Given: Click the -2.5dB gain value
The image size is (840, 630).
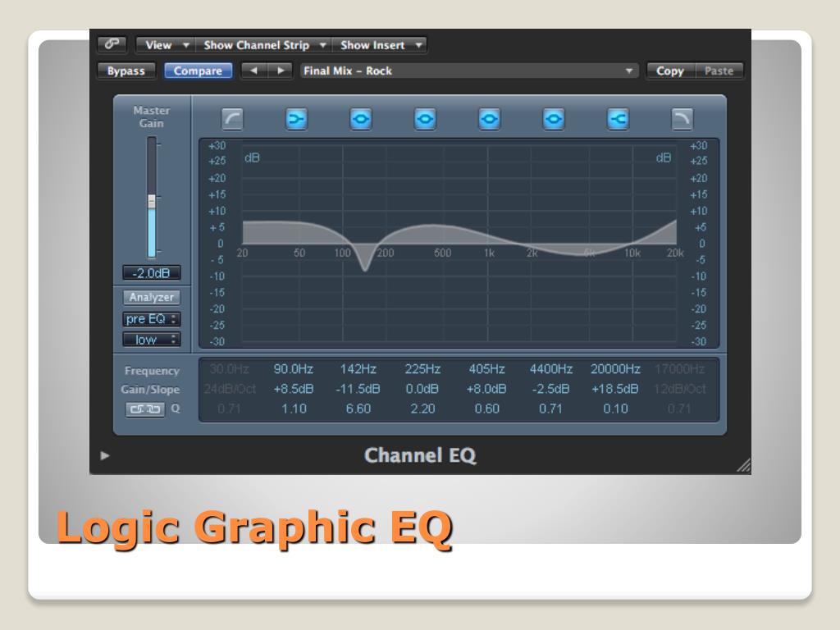Looking at the screenshot, I should pos(551,389).
